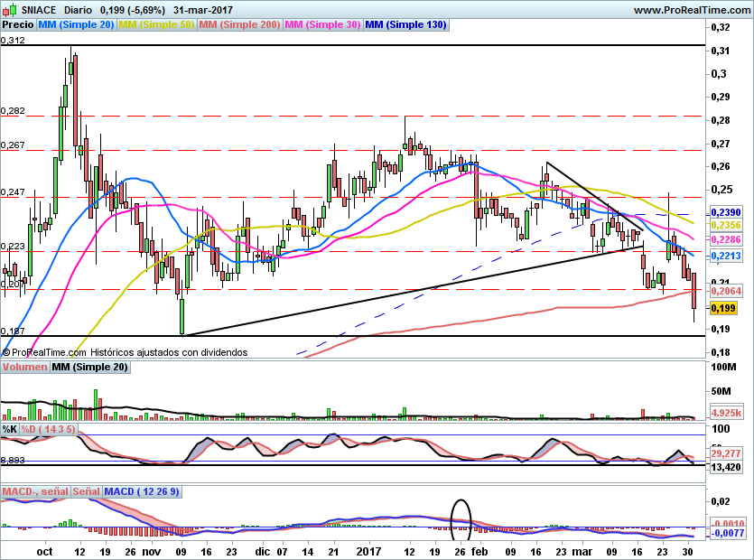Image resolution: width=754 pixels, height=560 pixels.
Task: Click the Señal indicator label
Action: click(x=87, y=491)
